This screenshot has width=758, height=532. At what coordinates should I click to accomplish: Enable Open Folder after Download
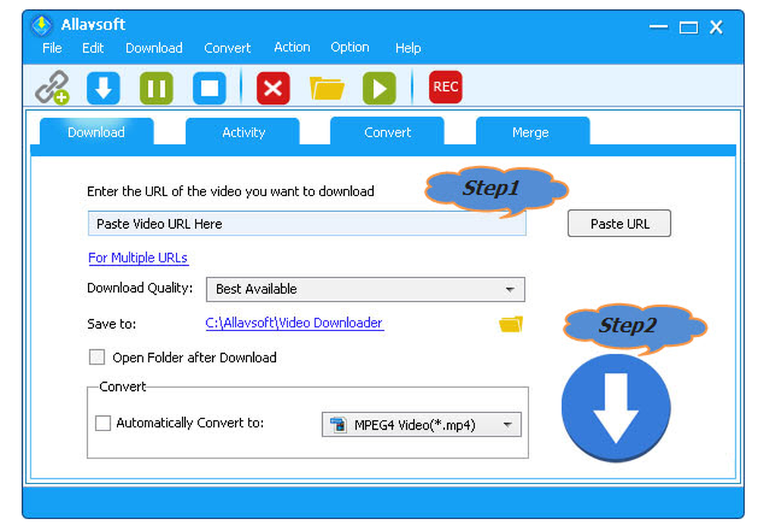[x=96, y=357]
